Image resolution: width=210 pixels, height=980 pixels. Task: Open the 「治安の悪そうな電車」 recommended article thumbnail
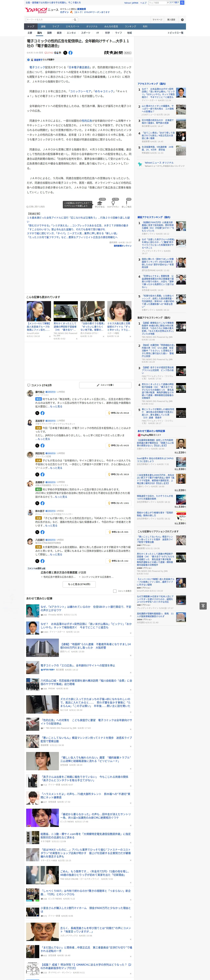click(x=92, y=311)
